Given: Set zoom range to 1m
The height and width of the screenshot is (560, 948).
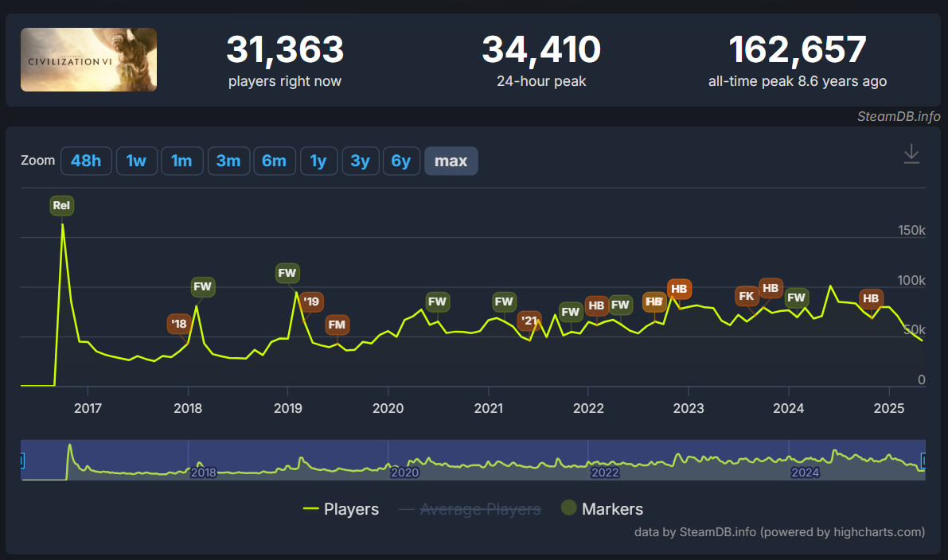Looking at the screenshot, I should click(x=182, y=161).
